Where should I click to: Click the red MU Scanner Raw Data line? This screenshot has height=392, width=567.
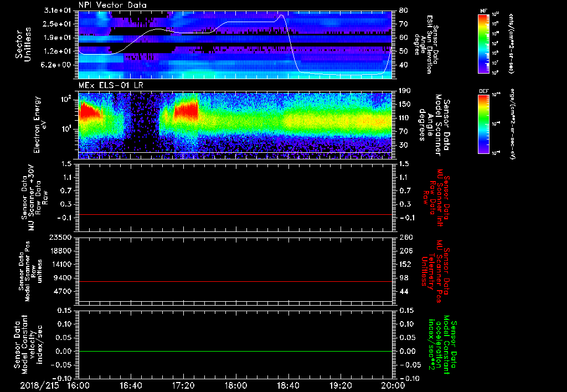[x=235, y=214]
